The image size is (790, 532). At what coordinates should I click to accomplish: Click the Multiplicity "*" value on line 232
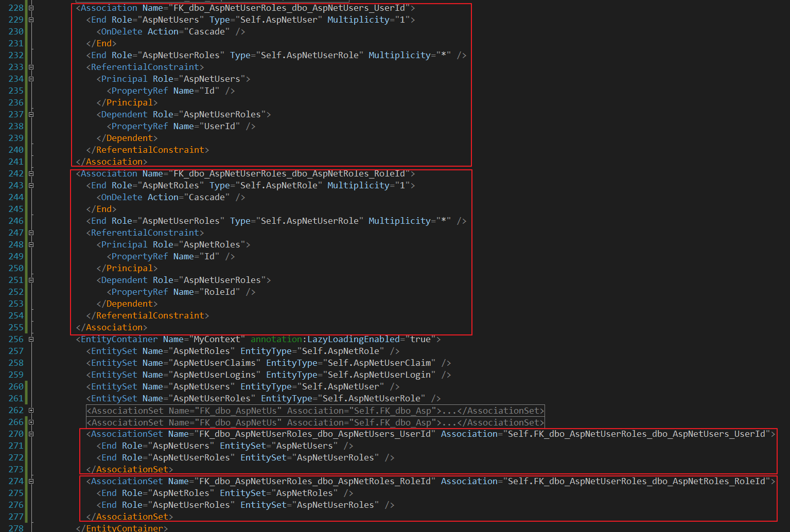[x=444, y=56]
